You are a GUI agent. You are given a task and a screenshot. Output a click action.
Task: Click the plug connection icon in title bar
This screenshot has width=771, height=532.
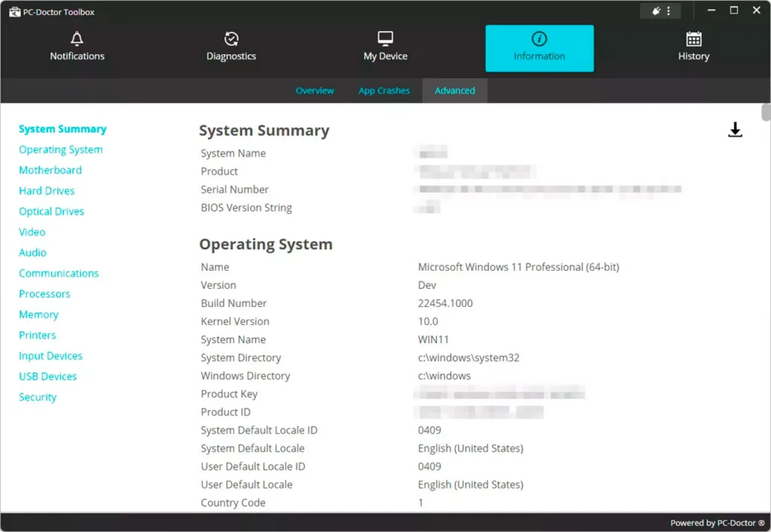656,11
